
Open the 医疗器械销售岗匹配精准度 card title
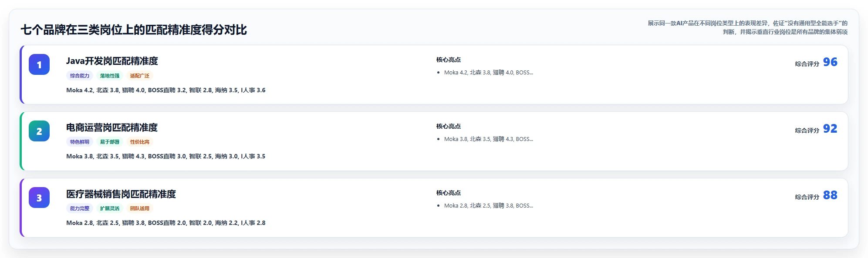[x=121, y=194]
